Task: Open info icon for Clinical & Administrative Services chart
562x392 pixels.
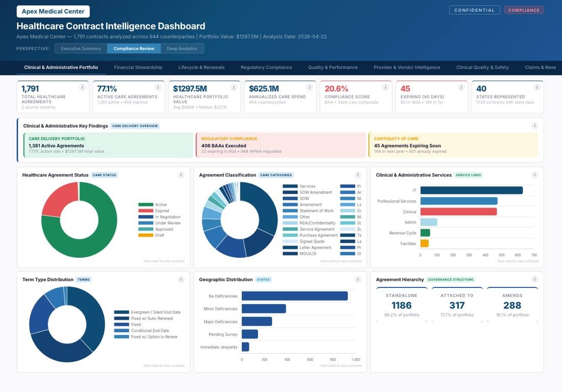Action: [x=534, y=175]
